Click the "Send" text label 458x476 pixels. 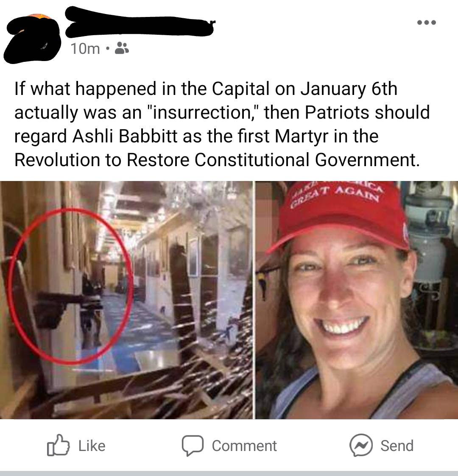click(397, 445)
